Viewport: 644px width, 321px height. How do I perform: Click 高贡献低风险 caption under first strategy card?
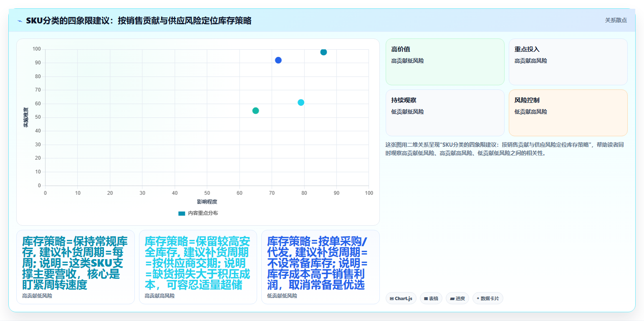[x=37, y=296]
